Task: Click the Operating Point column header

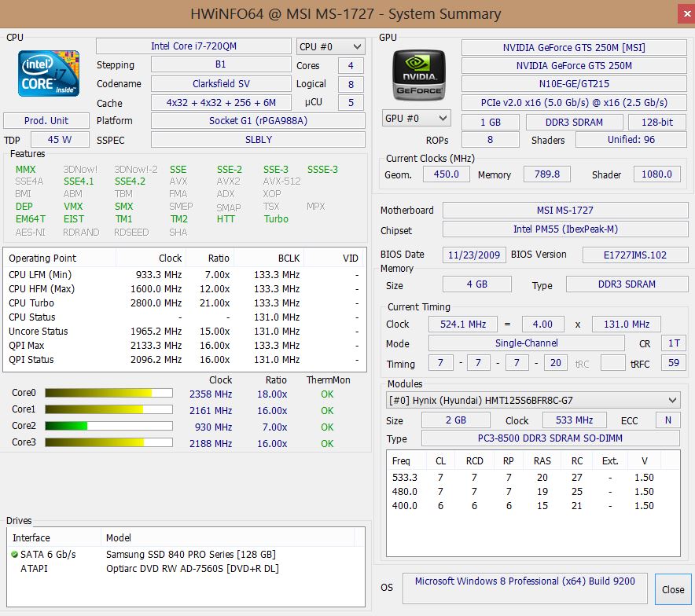Action: pyautogui.click(x=61, y=258)
